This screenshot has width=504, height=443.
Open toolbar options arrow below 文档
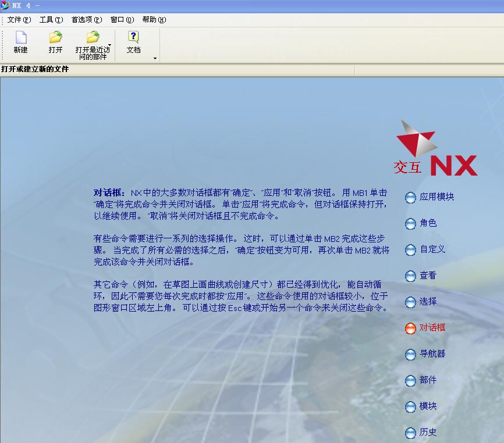155,58
